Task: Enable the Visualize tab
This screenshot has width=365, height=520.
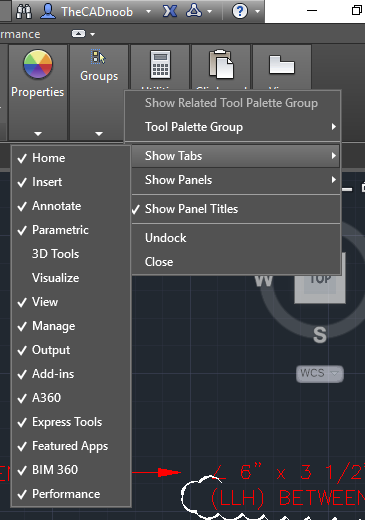Action: [x=71, y=278]
